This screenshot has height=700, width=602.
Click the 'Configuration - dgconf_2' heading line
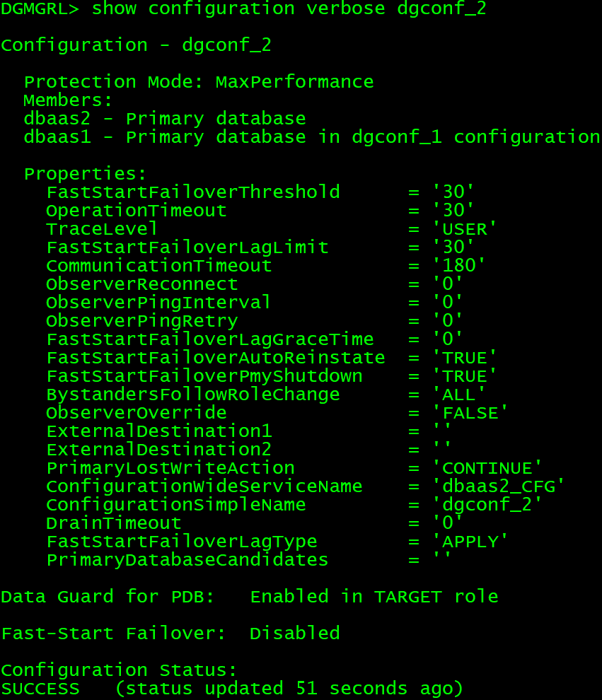tap(136, 46)
